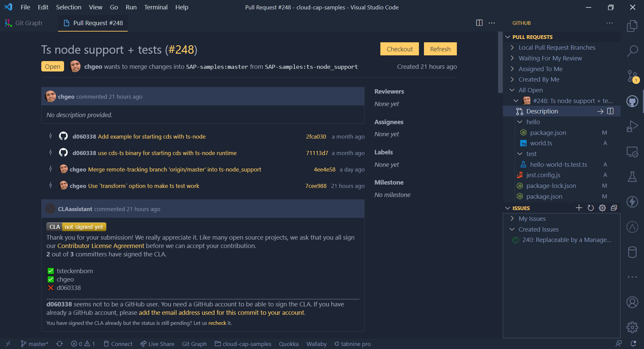This screenshot has width=644, height=349.
Task: Open Description to the side icon
Action: click(x=610, y=111)
